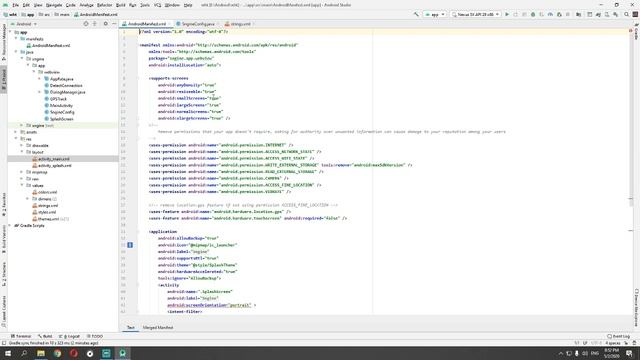640x360 pixels.
Task: Open Chrome from the taskbar
Action: (x=57, y=353)
